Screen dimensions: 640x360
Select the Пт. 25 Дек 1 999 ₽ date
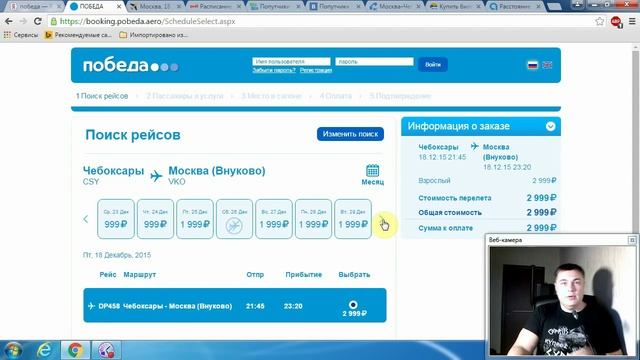[195, 219]
